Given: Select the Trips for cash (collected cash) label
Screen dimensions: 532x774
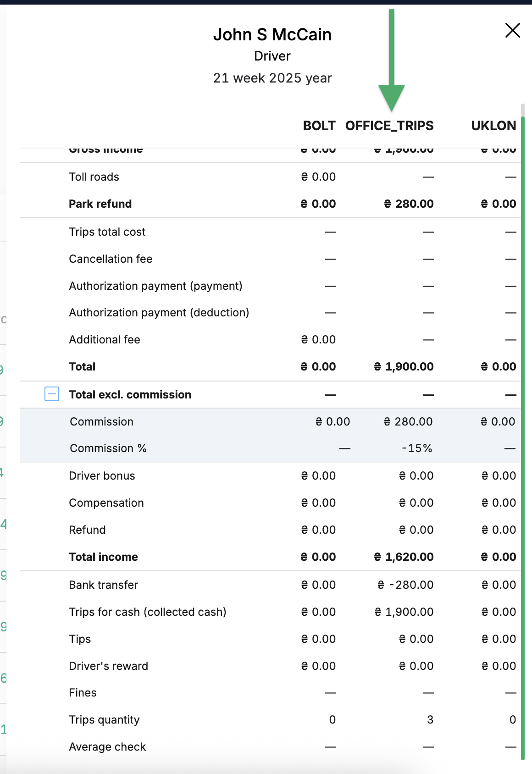Looking at the screenshot, I should [x=148, y=612].
